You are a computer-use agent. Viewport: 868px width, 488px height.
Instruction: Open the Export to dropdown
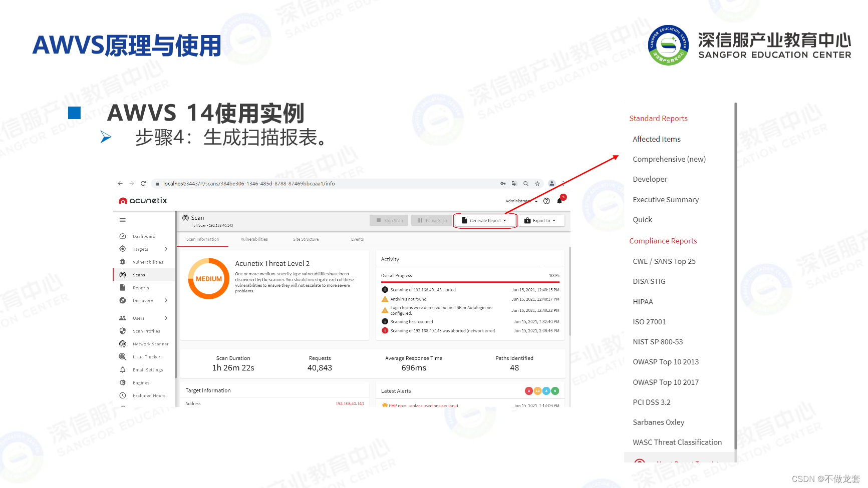[541, 220]
